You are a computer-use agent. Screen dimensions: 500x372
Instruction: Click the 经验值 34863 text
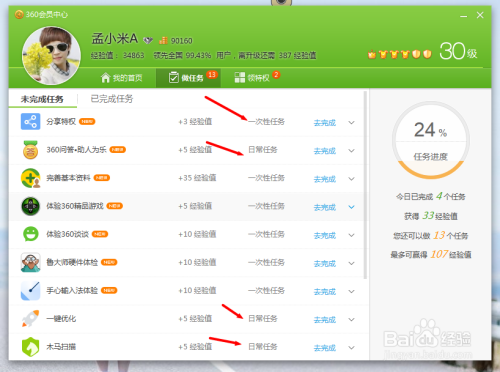click(x=117, y=55)
